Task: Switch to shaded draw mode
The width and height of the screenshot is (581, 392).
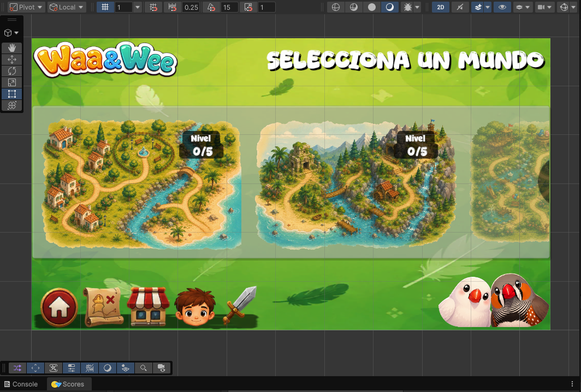Action: [390, 7]
